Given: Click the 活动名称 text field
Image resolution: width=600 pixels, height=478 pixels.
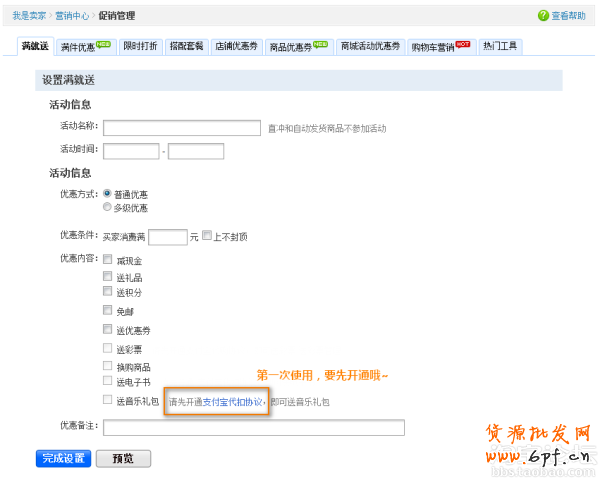Looking at the screenshot, I should tap(182, 128).
